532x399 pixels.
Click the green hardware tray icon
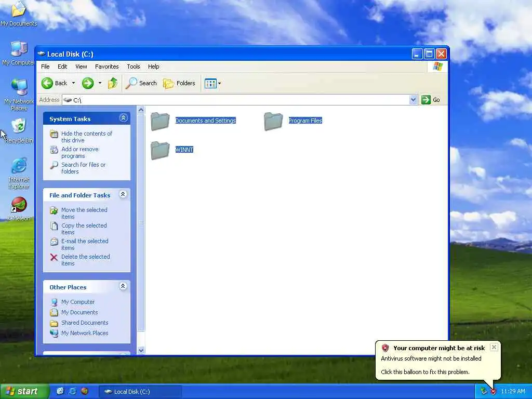point(484,391)
